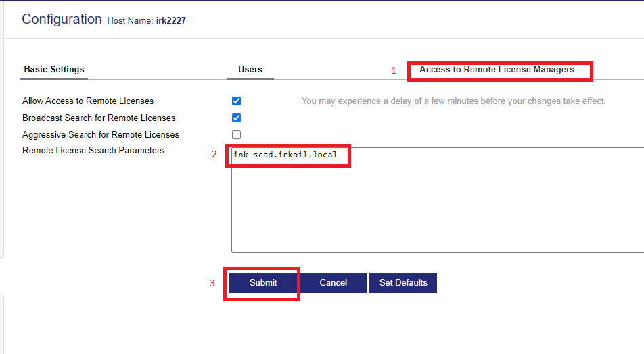
Task: Click the delay notice about changes taking effect
Action: click(453, 101)
